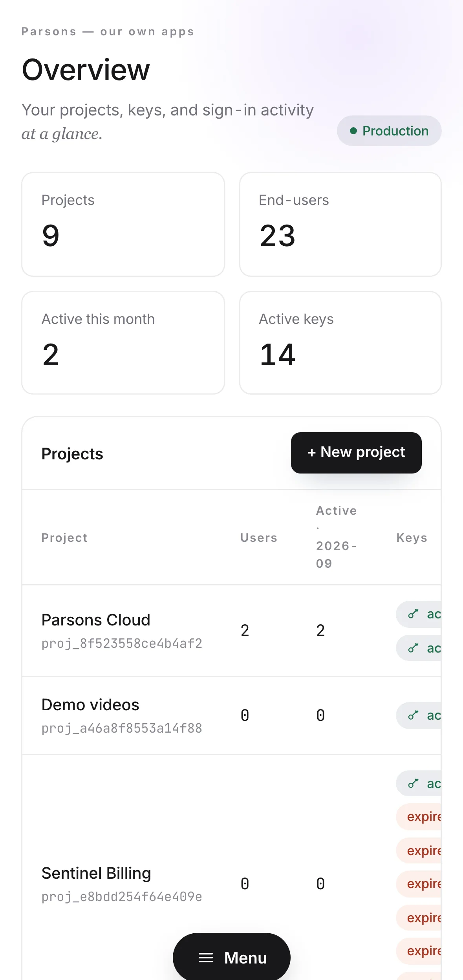Open the Demo videos project
Screen dimensions: 463x980
pos(90,705)
